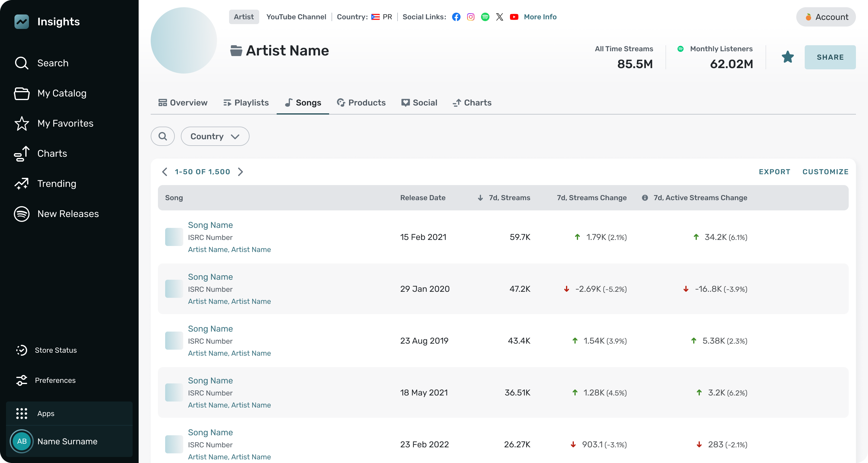Viewport: 868px width, 463px height.
Task: Open the More Info link
Action: (x=540, y=17)
